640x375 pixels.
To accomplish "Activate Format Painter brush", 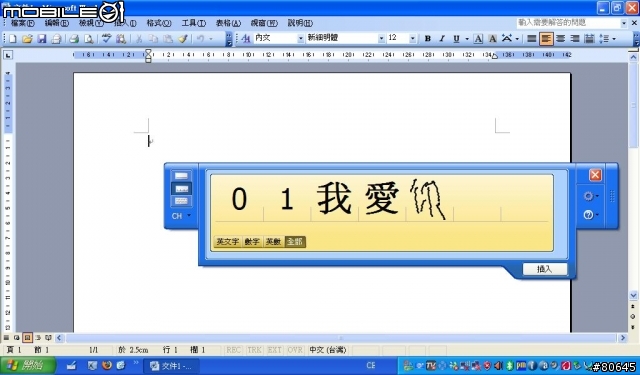I will [182, 39].
